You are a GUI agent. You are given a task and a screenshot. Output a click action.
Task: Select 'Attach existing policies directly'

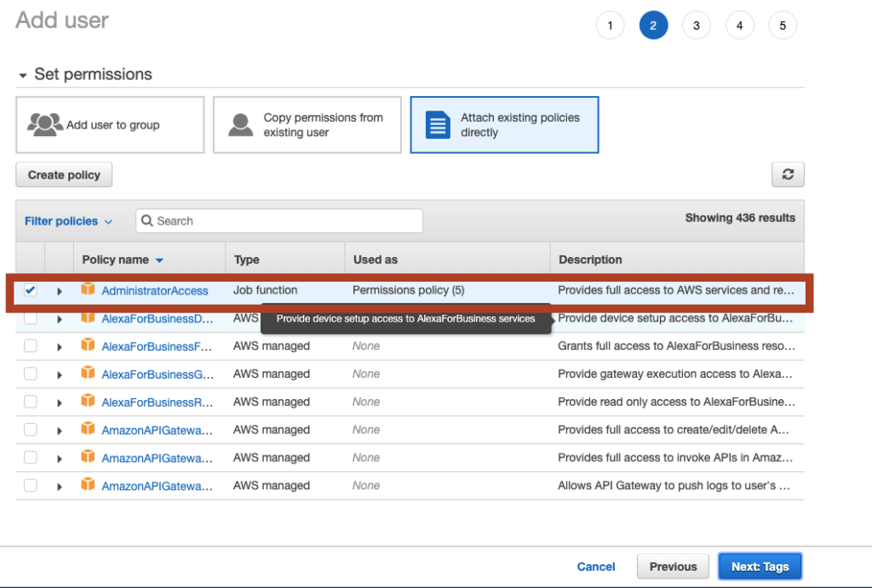click(504, 124)
